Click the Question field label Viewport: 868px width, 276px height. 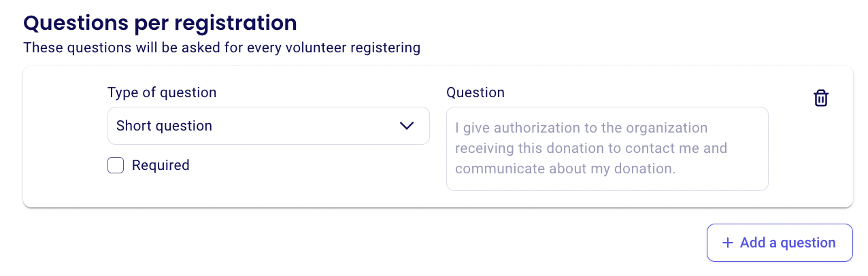click(475, 92)
